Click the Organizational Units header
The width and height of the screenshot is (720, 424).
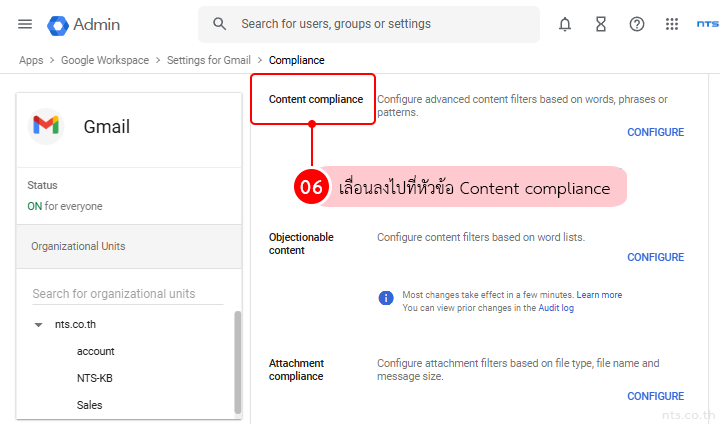point(129,246)
